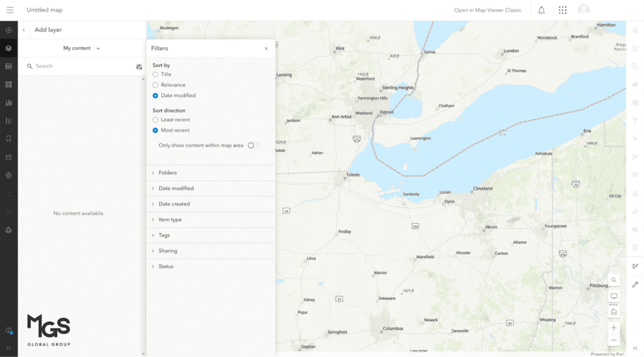Open the app launcher grid icon

(562, 10)
